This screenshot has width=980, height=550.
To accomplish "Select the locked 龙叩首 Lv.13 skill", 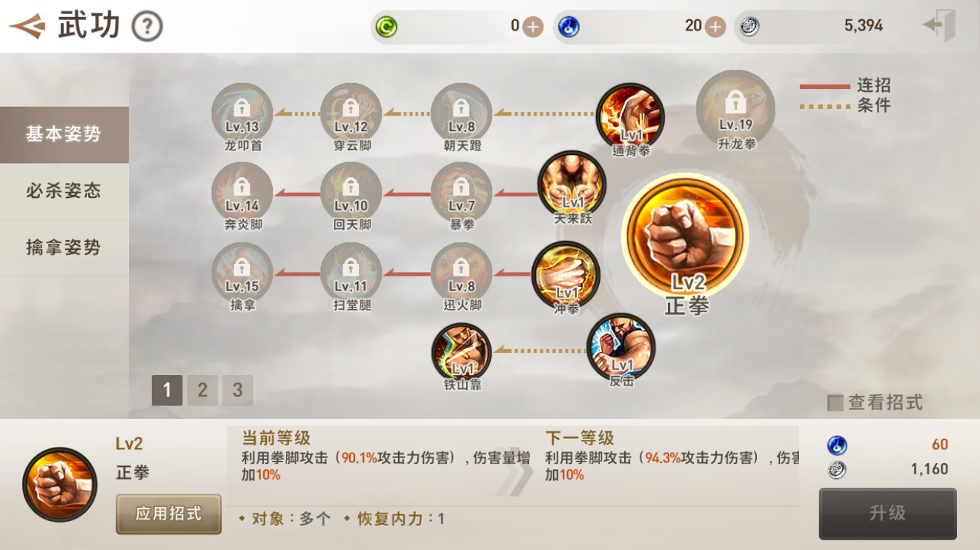I will pyautogui.click(x=242, y=113).
